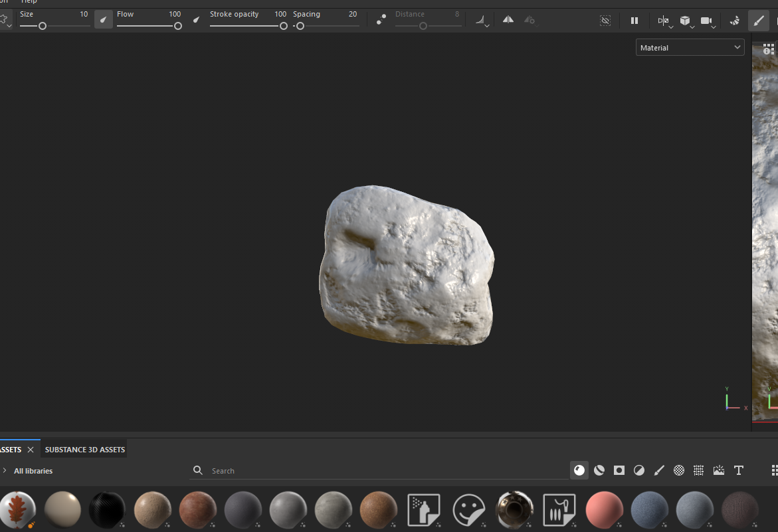Open the viewport layout mode dropdown
The height and width of the screenshot is (532, 778).
pos(665,21)
